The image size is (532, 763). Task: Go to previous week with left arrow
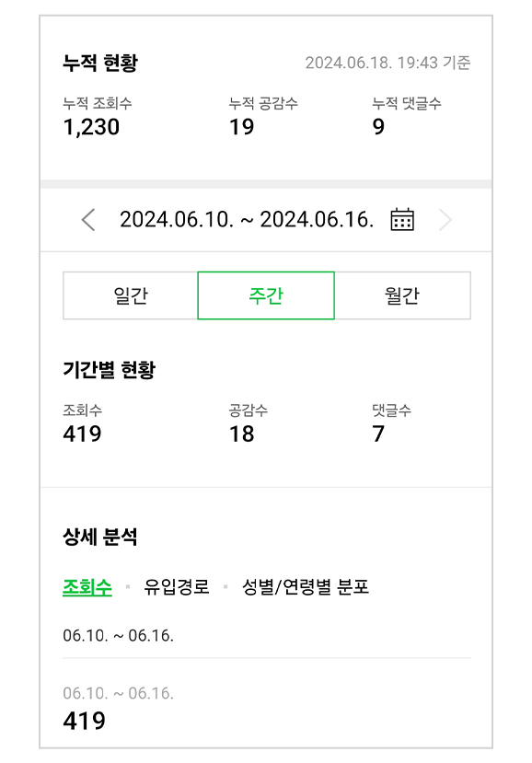tap(88, 219)
